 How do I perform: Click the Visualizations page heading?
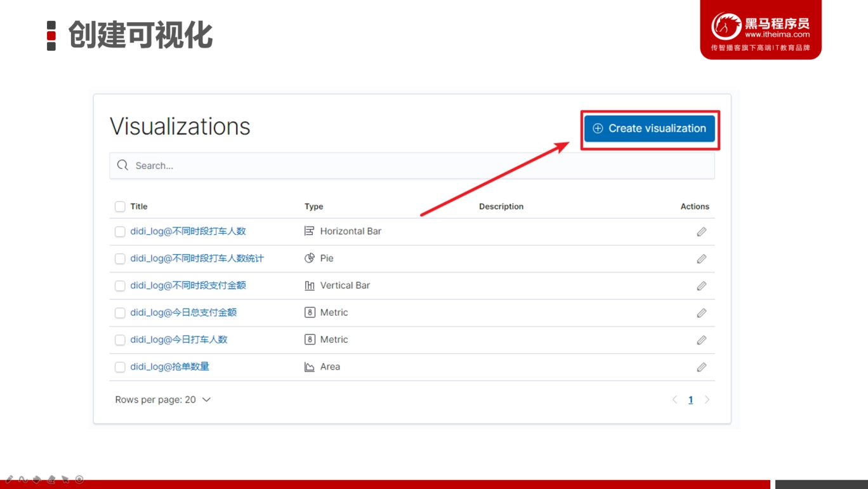click(180, 126)
